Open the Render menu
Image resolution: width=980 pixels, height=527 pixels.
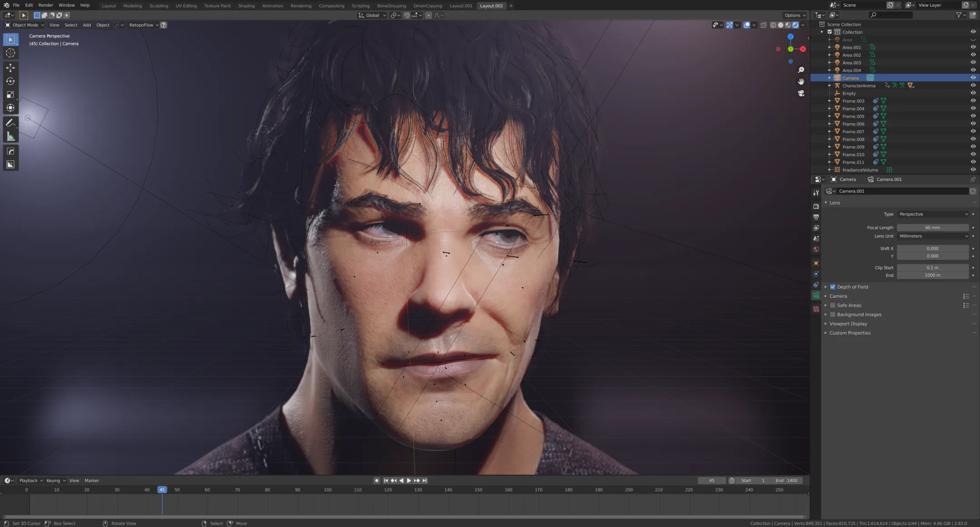[46, 5]
